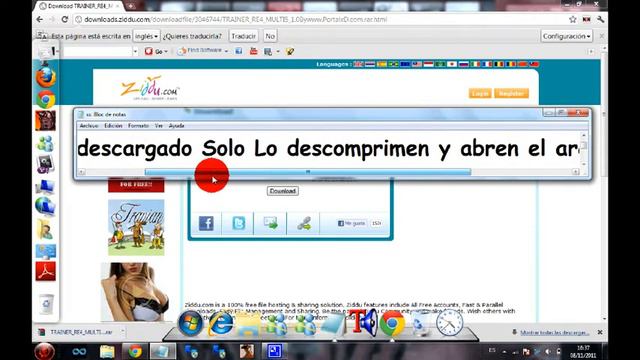The height and width of the screenshot is (360, 640).
Task: Open the red T speaker dock icon
Action: (x=363, y=322)
